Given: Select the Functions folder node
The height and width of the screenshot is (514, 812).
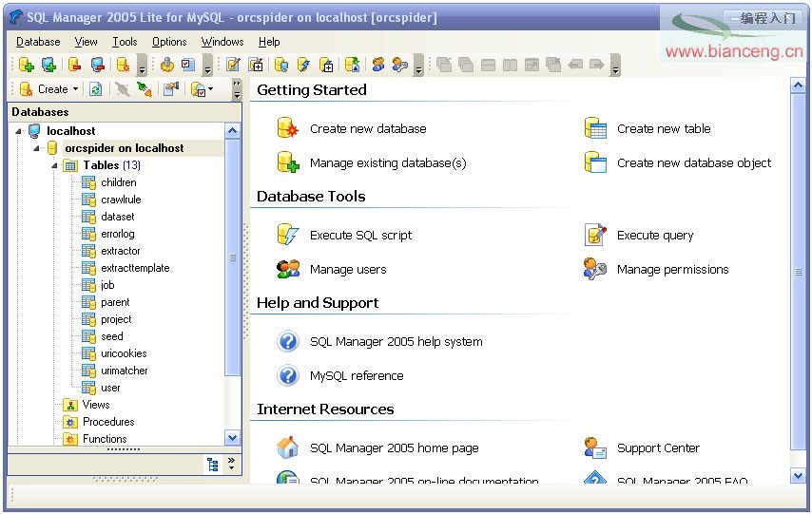Looking at the screenshot, I should click(105, 438).
